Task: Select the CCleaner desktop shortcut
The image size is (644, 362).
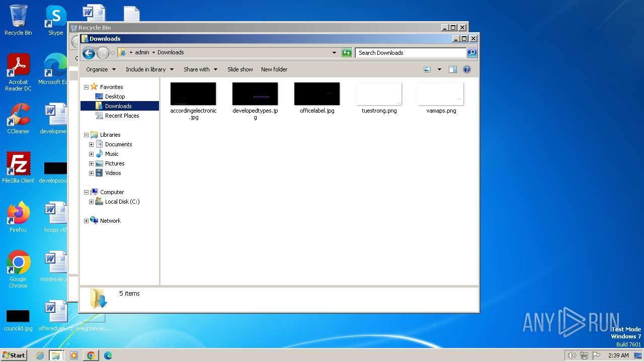Action: click(x=18, y=119)
